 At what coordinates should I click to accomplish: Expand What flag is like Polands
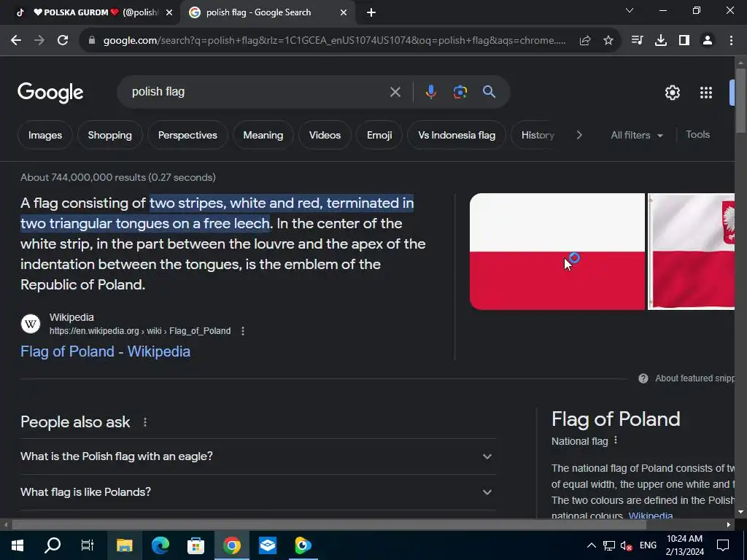pyautogui.click(x=258, y=492)
